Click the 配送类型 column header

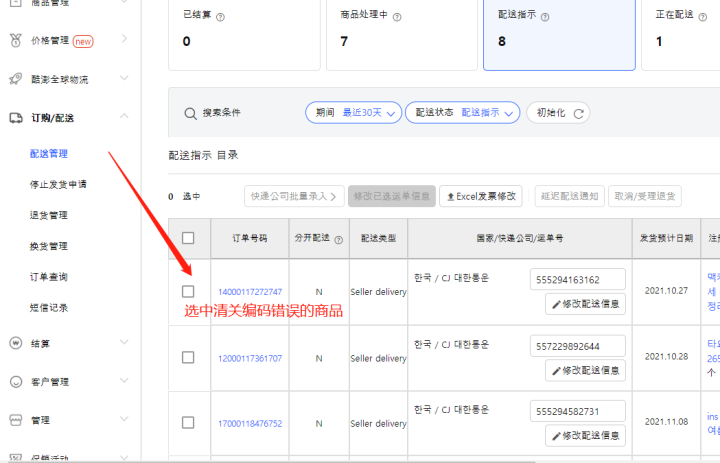(378, 238)
